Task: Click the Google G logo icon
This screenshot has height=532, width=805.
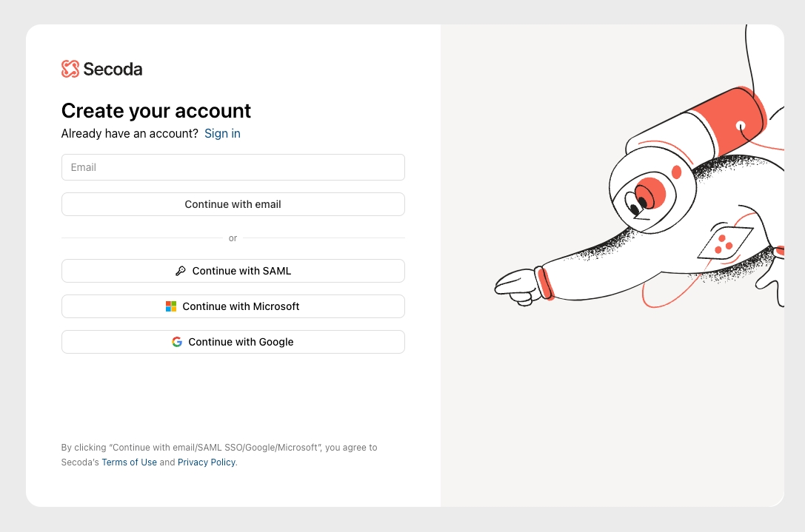Action: (x=177, y=342)
